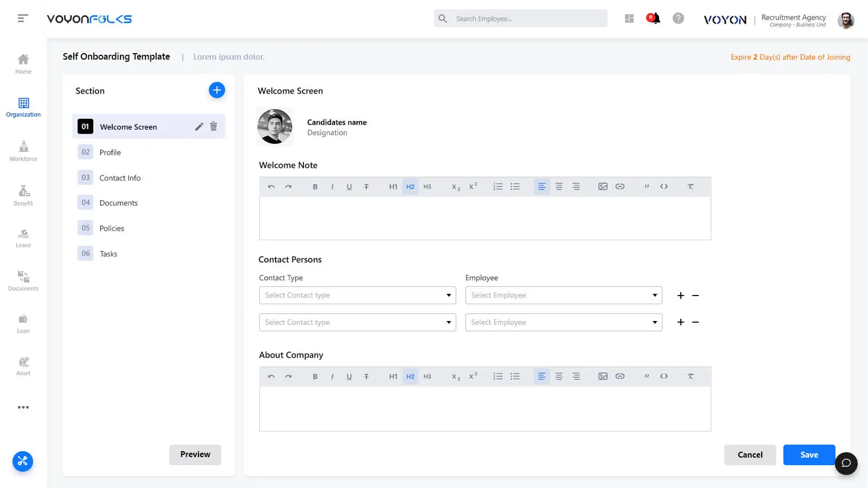Toggle underline in Welcome Note toolbar
Viewport: 868px width, 488px height.
coord(349,187)
